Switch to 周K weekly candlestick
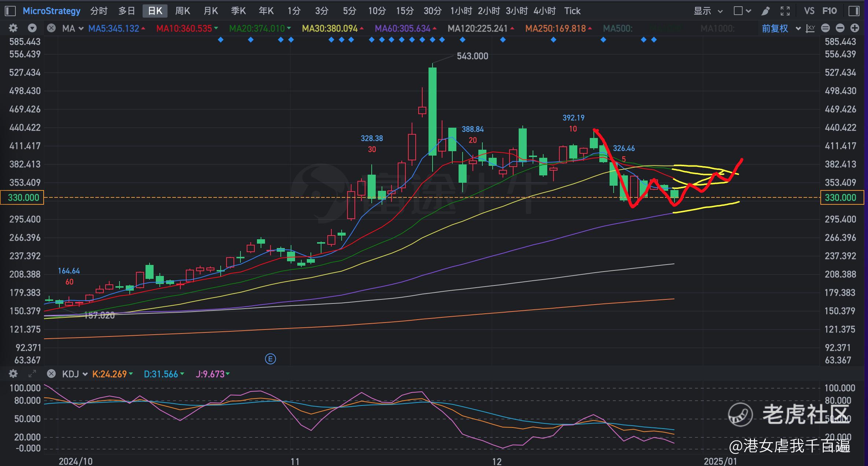The width and height of the screenshot is (868, 466). point(183,11)
